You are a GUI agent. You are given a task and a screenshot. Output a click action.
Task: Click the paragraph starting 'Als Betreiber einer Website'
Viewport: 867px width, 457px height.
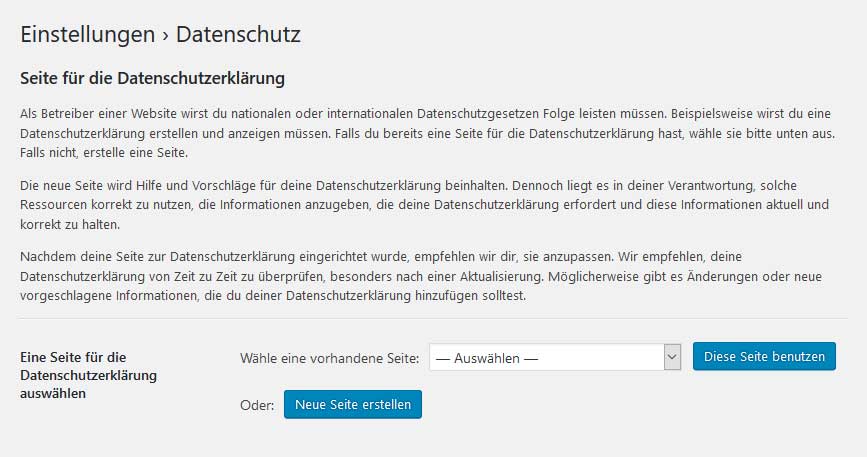click(x=427, y=133)
